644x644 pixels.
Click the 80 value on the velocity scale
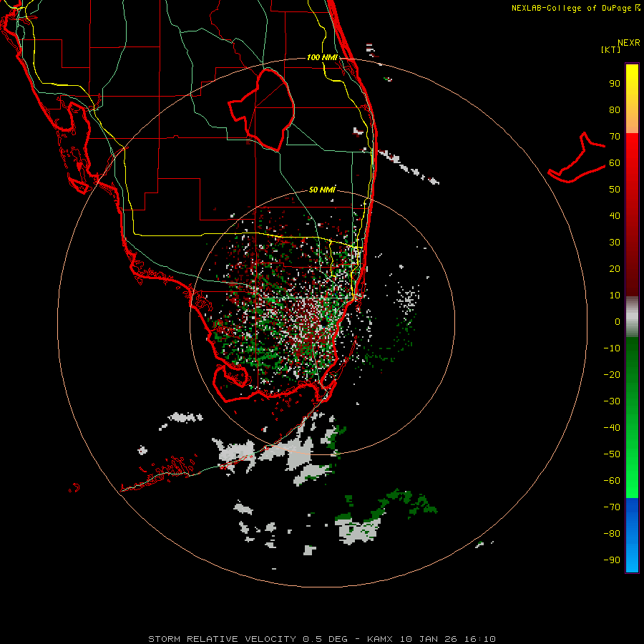coord(615,110)
